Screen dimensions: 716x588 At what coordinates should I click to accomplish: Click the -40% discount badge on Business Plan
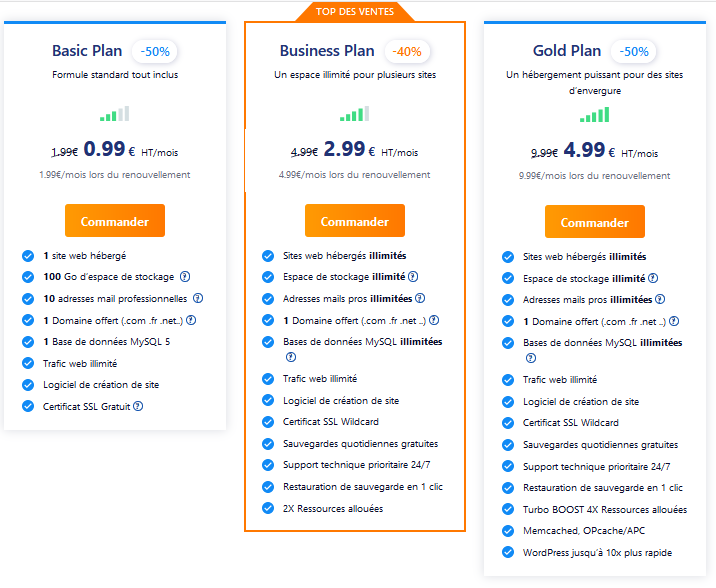[x=407, y=52]
